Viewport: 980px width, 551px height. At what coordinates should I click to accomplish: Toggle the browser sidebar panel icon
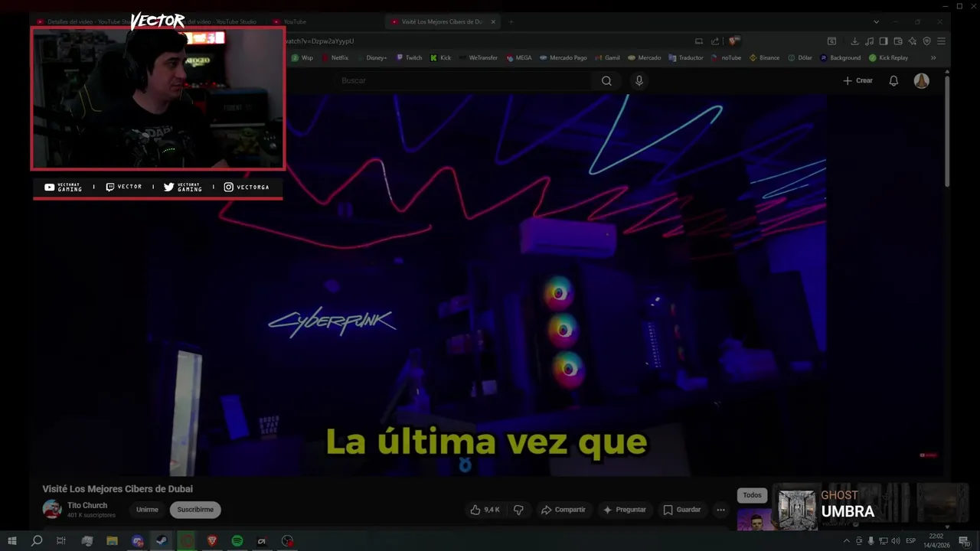click(x=884, y=41)
